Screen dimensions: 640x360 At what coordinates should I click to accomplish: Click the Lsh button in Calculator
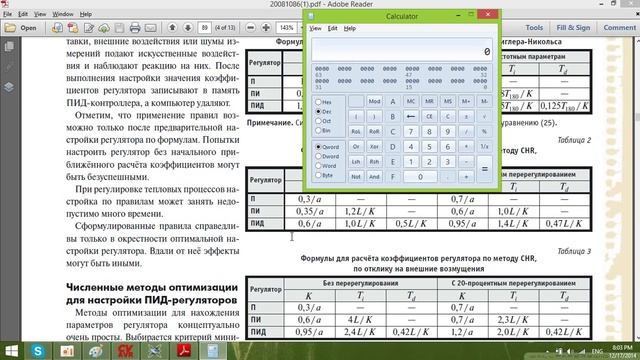(356, 162)
